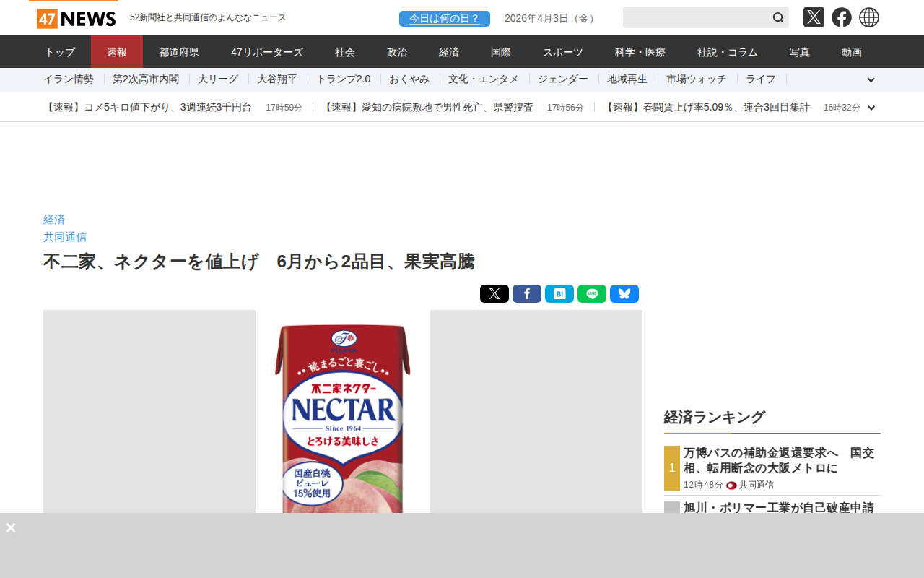Screen dimensions: 924x578
Task: Click the 経済ランキング heading
Action: [x=714, y=417]
